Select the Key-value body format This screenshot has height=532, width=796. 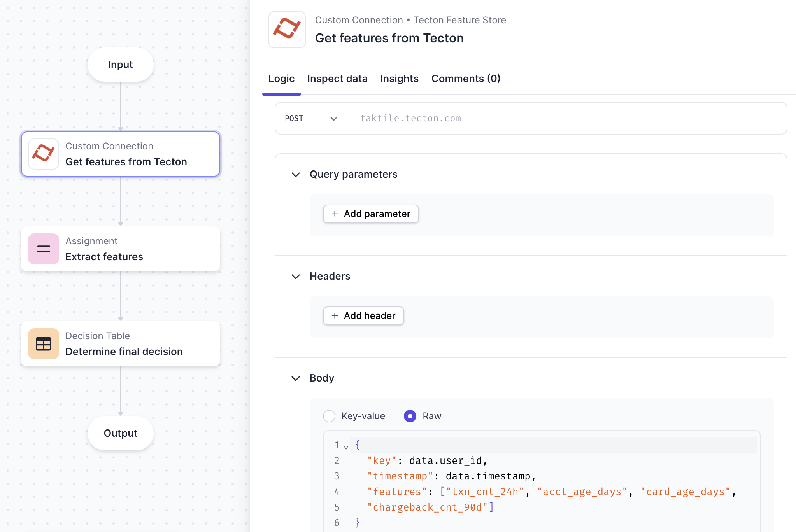329,416
